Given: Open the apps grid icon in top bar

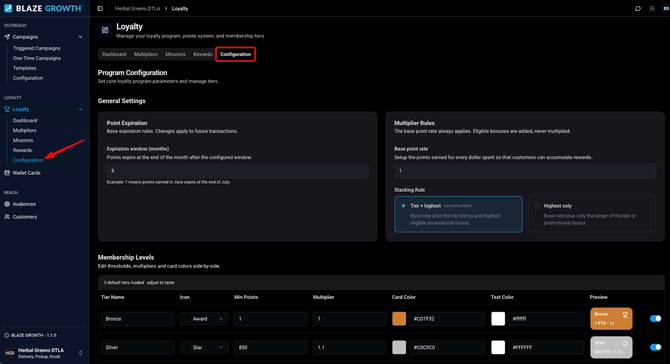Looking at the screenshot, I should click(652, 9).
